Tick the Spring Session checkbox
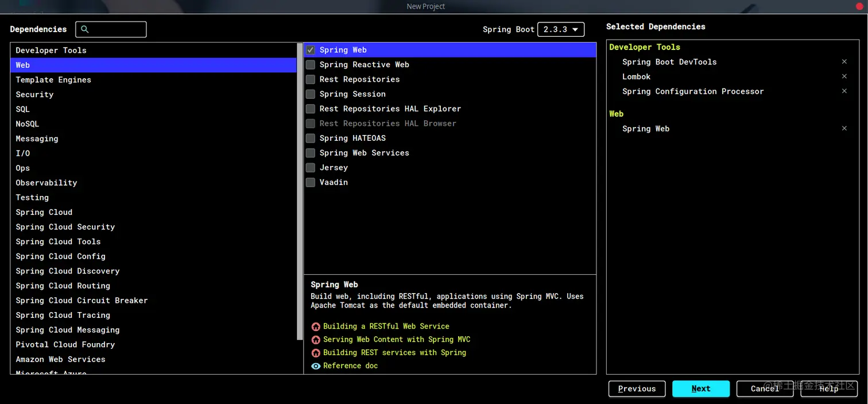 (x=311, y=94)
